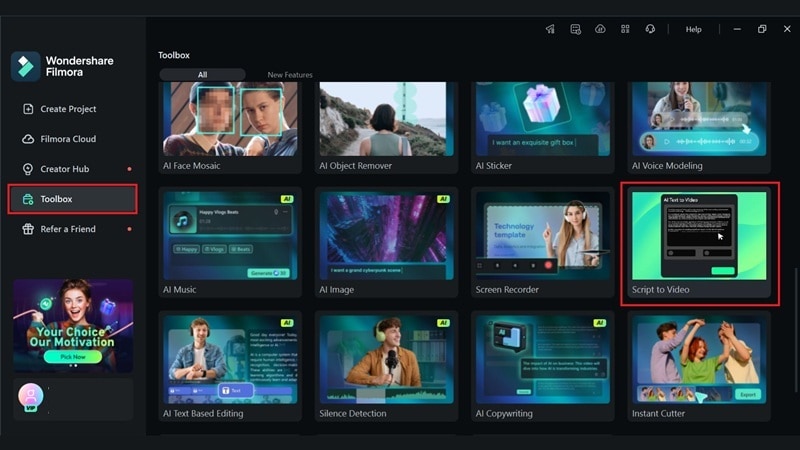
Task: Open the apps grid icon
Action: (625, 29)
